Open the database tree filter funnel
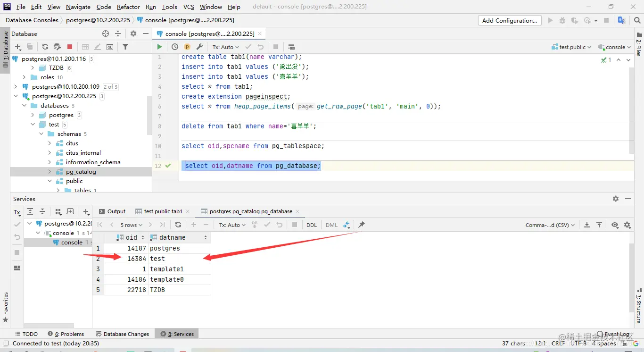Viewport: 644px width, 352px height. pos(125,47)
